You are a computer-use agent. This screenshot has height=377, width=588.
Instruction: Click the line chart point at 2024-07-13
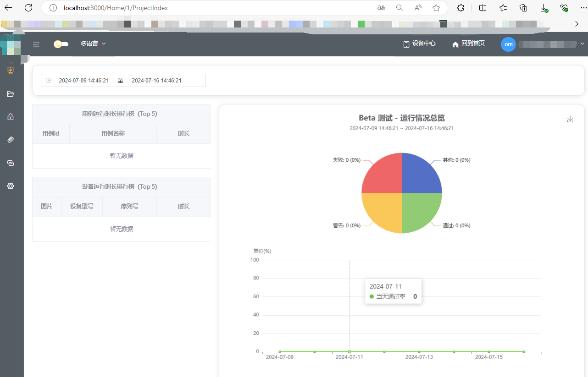click(419, 352)
